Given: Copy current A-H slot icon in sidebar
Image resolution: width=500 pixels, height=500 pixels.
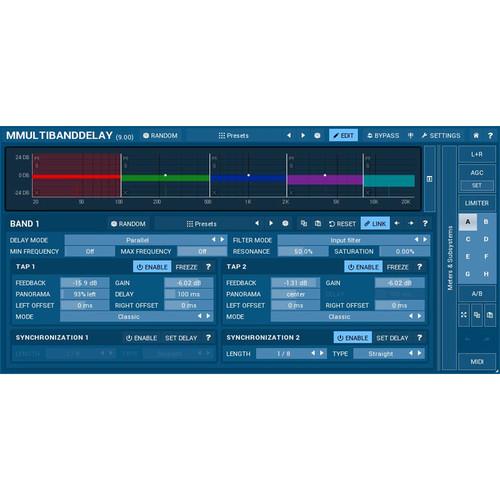Looking at the screenshot, I should coord(477,315).
